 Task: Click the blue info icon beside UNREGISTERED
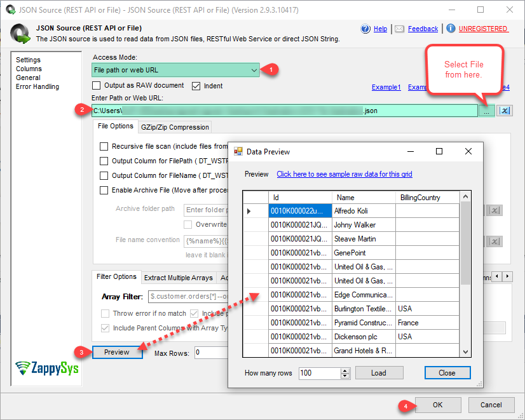click(451, 29)
